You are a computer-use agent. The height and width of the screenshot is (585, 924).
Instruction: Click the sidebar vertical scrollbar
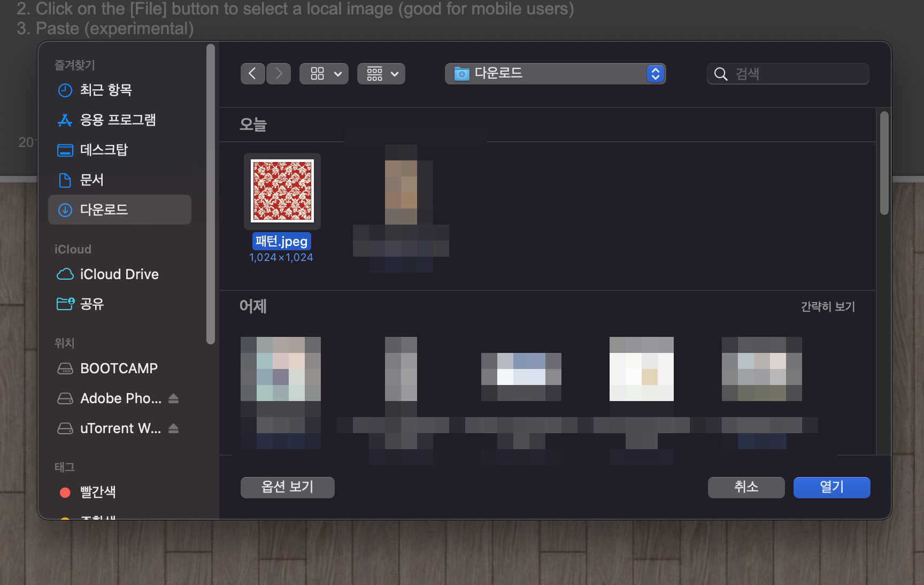211,194
